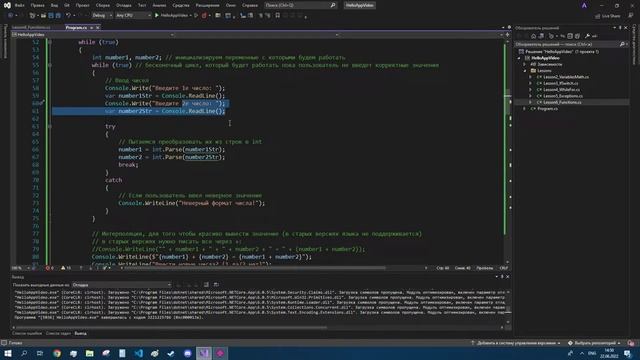Collapse the try block at line 63
The height and width of the screenshot is (360, 640).
(50, 127)
